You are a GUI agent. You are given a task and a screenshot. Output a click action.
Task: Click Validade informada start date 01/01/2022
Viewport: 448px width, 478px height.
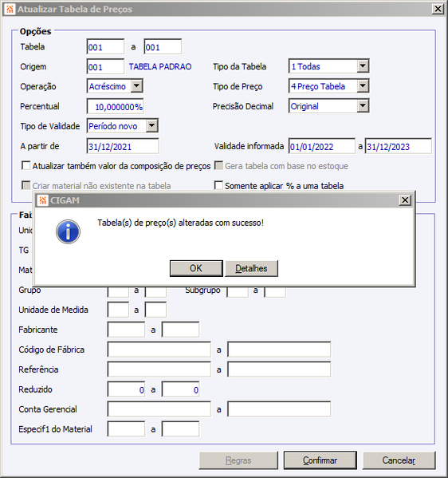click(x=321, y=146)
